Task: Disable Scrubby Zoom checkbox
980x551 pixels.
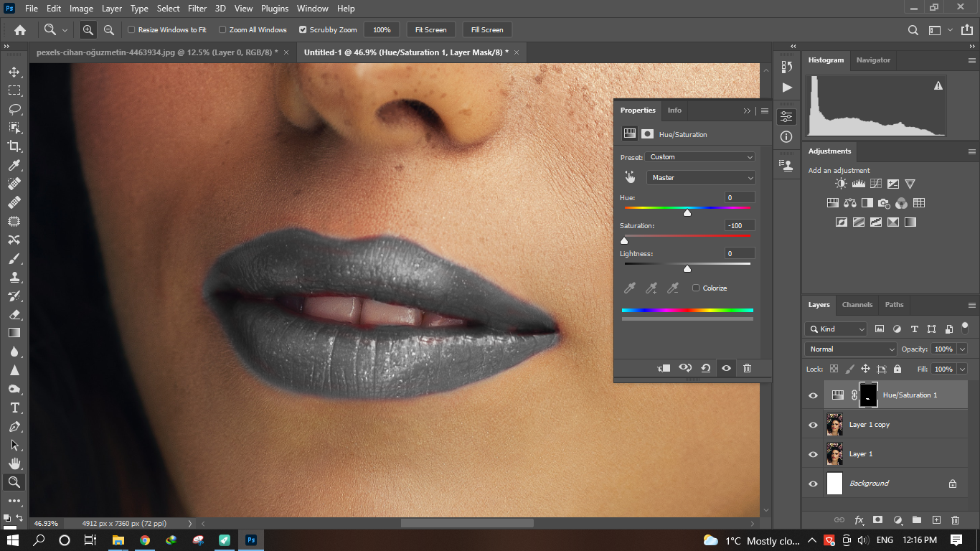Action: (303, 30)
